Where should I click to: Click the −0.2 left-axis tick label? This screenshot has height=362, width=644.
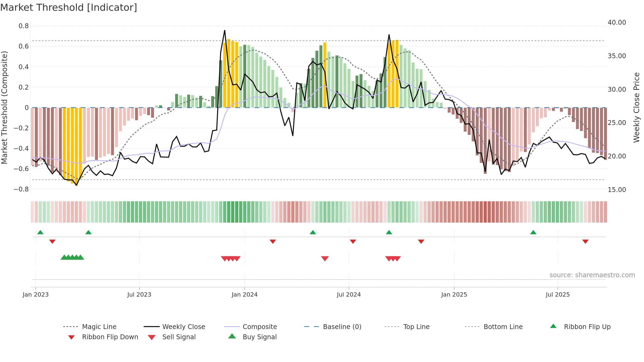[21, 128]
